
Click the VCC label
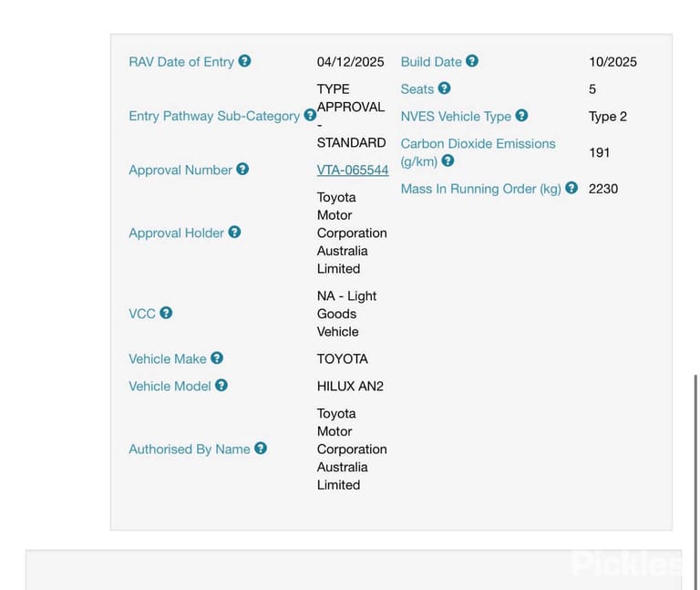click(x=142, y=314)
